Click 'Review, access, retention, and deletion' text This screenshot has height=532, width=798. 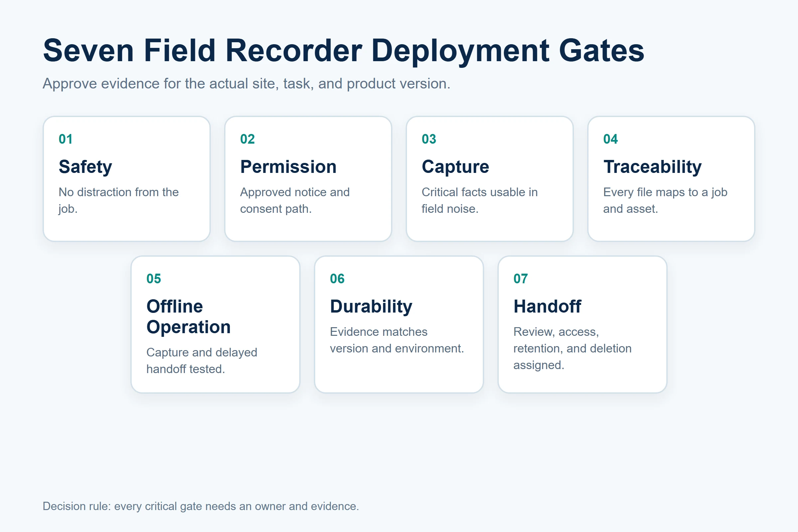point(572,340)
